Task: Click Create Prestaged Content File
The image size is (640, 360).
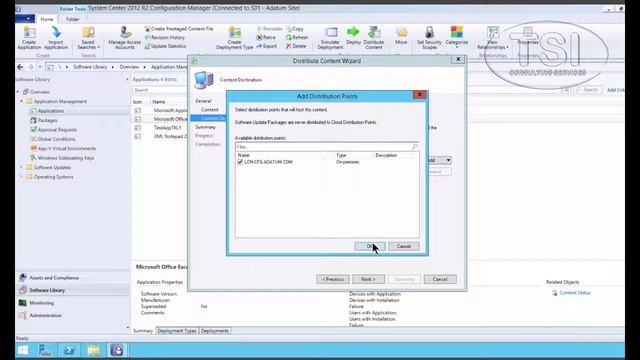Action: coord(179,29)
